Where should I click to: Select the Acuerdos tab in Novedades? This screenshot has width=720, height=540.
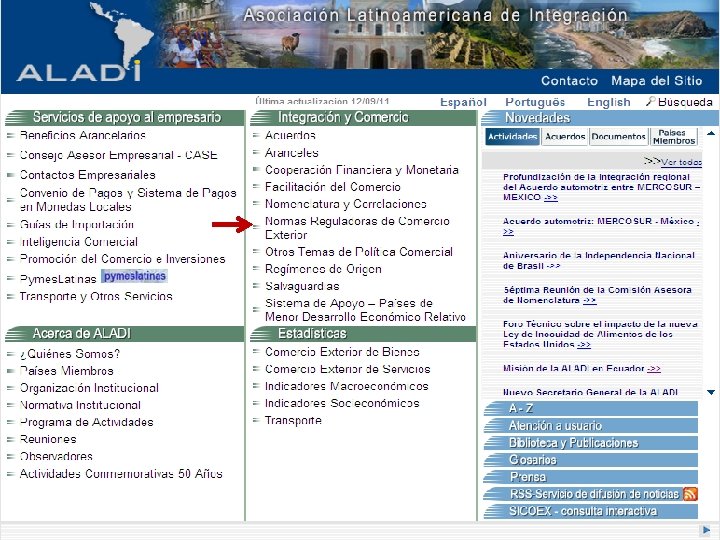click(x=565, y=136)
